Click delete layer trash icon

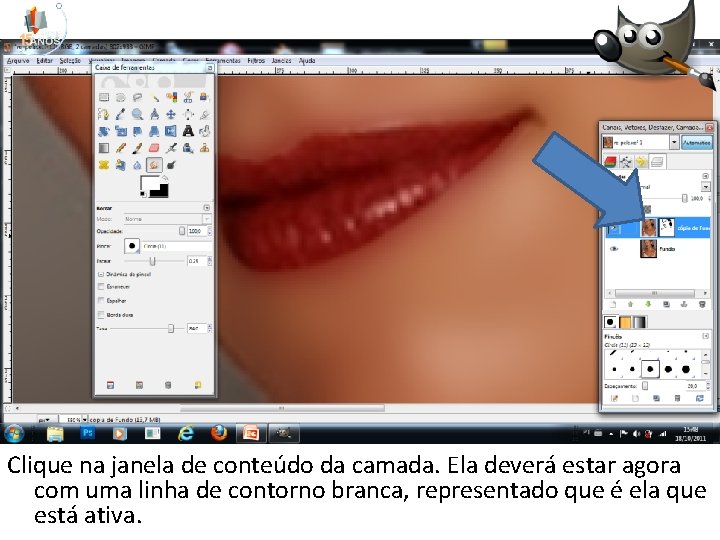click(x=702, y=304)
